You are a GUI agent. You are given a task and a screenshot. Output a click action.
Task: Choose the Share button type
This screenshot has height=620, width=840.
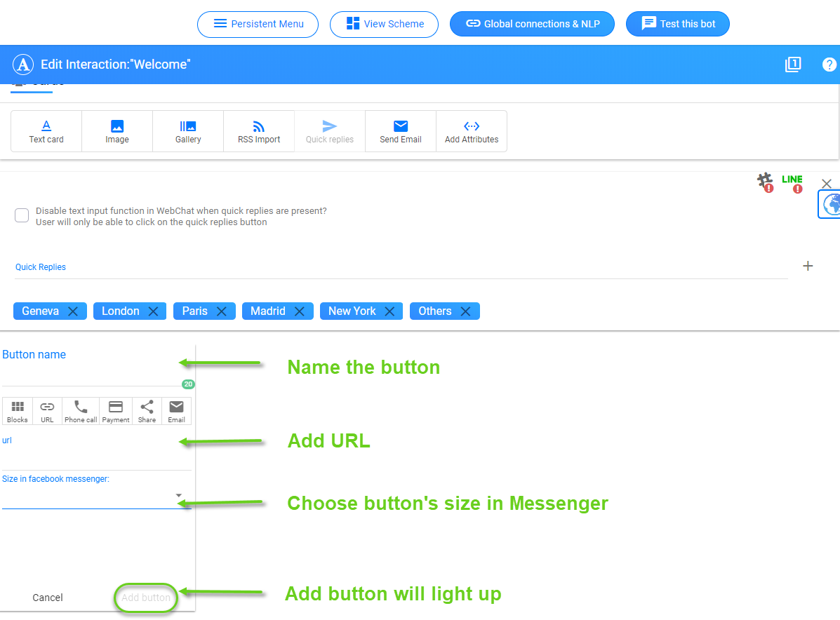tap(147, 411)
